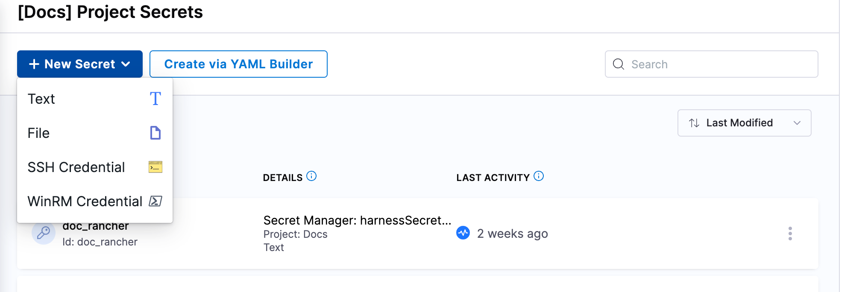Click the Details info icon
This screenshot has width=868, height=292.
tap(312, 176)
